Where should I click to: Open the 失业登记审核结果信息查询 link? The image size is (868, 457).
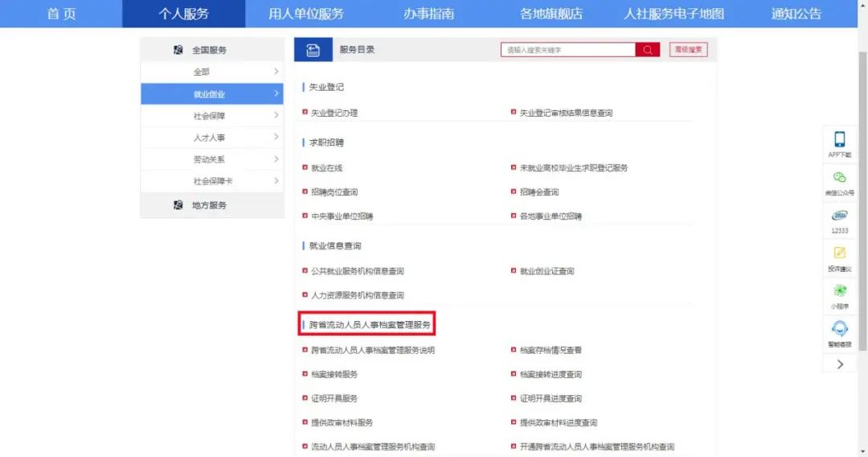(566, 113)
